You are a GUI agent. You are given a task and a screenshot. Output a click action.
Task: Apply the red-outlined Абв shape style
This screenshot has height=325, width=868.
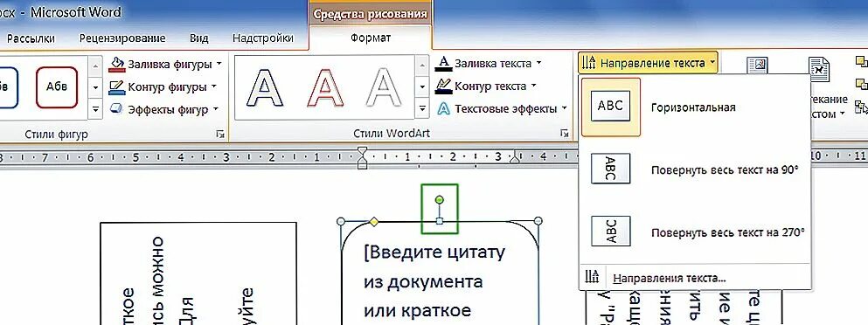[x=57, y=86]
